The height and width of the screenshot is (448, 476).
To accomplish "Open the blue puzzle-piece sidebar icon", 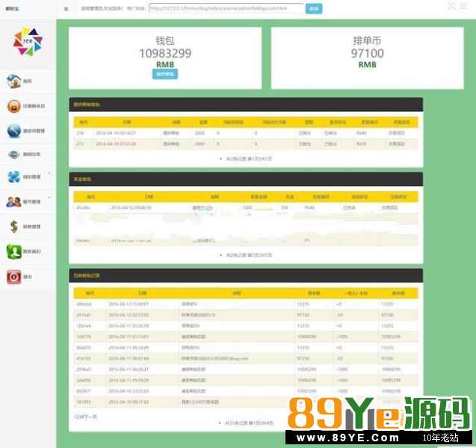I will point(14,177).
